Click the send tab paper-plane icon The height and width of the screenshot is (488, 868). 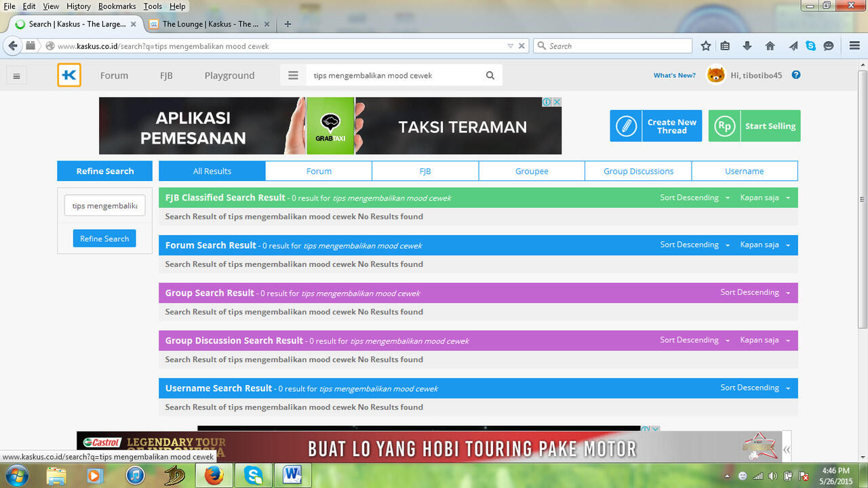pyautogui.click(x=793, y=46)
